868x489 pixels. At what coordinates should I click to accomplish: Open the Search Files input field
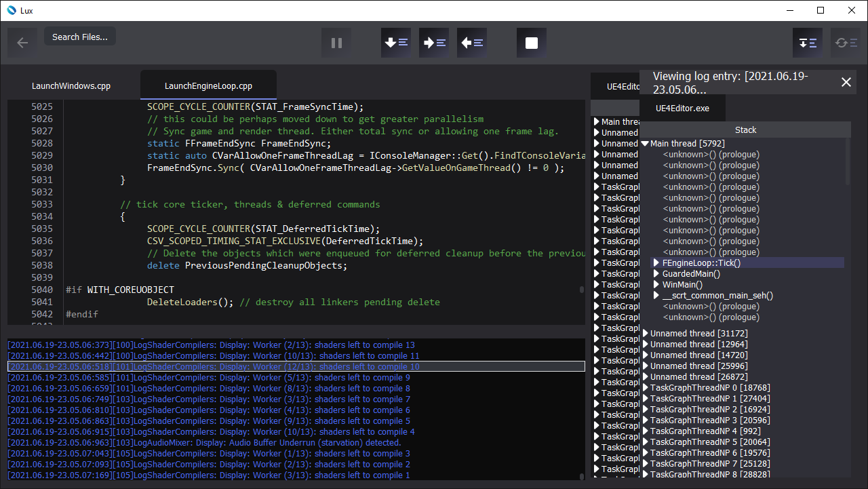80,37
